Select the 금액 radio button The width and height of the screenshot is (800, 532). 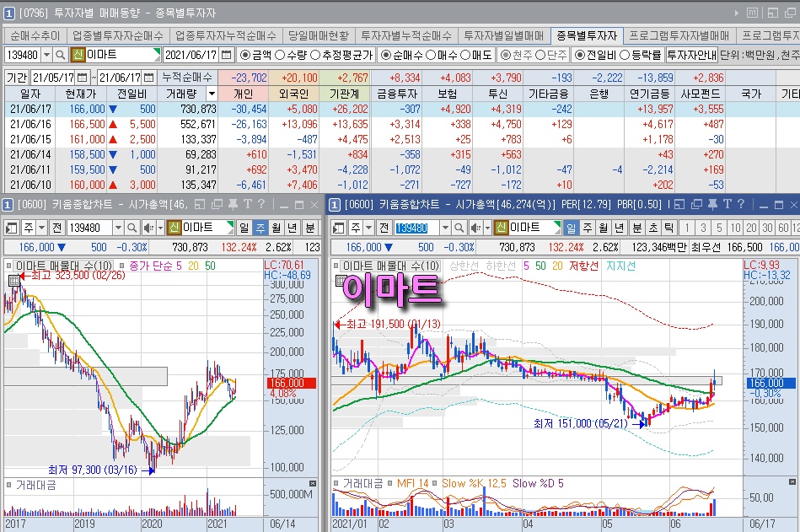245,55
